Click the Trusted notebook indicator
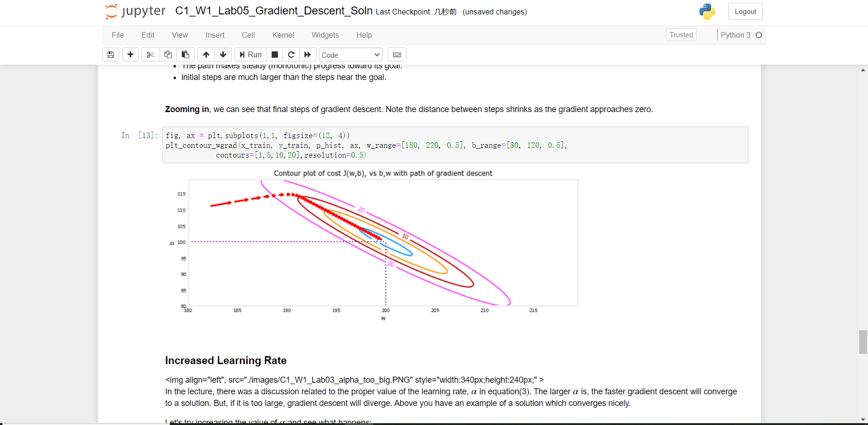Screen dimensions: 868x425 (x=681, y=34)
